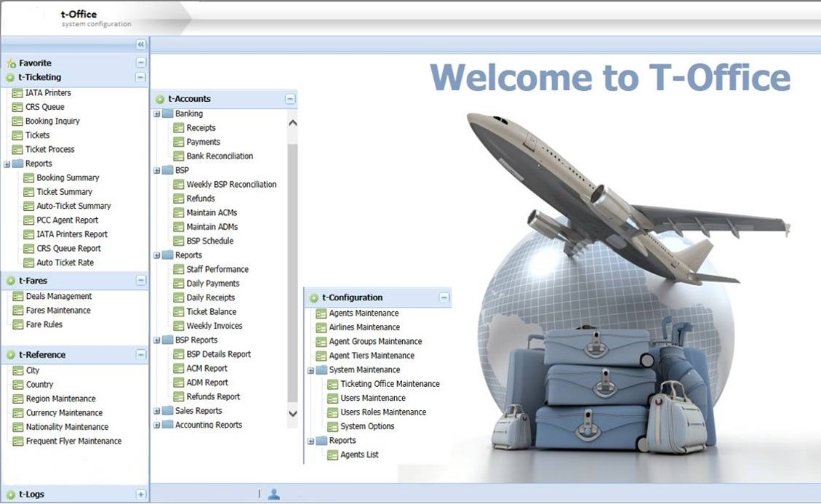
Task: Collapse the left sidebar with double-arrow button
Action: (141, 44)
